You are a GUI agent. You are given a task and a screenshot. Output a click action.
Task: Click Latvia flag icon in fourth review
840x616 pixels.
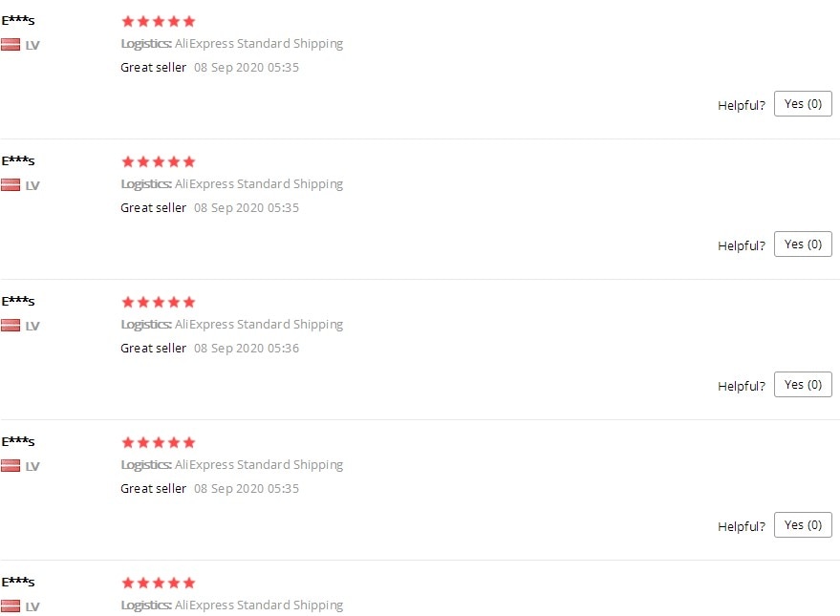tap(11, 466)
